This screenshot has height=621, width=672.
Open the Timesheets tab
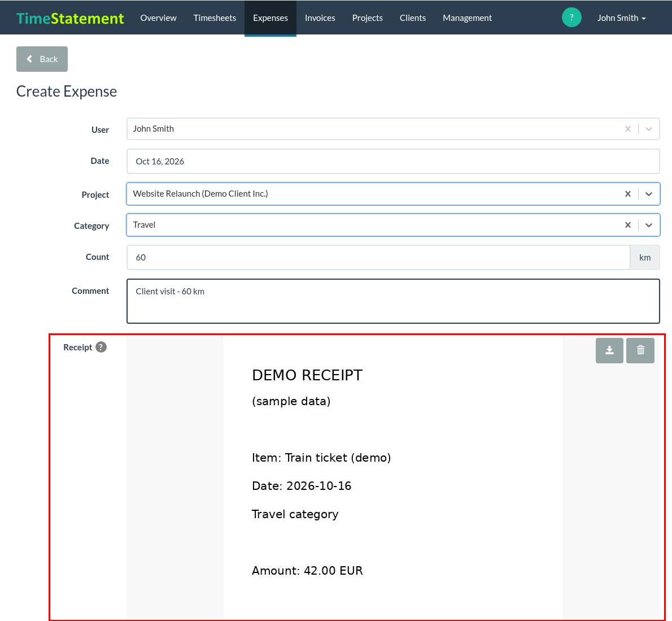click(x=215, y=18)
